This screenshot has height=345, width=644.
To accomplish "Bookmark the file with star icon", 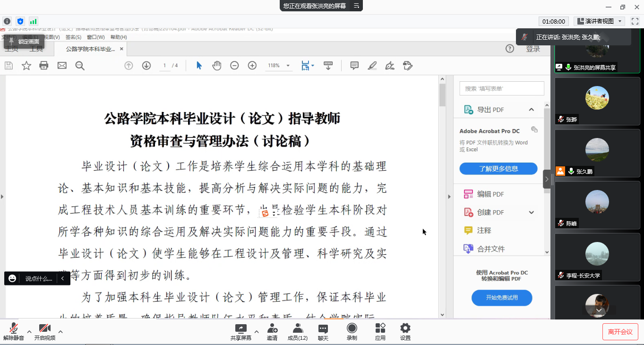I will coord(26,66).
